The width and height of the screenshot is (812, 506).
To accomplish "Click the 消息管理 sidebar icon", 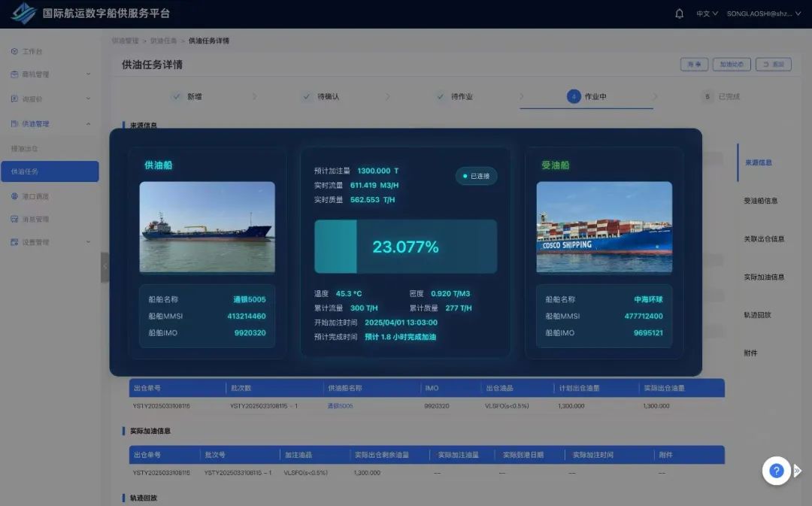I will point(14,219).
